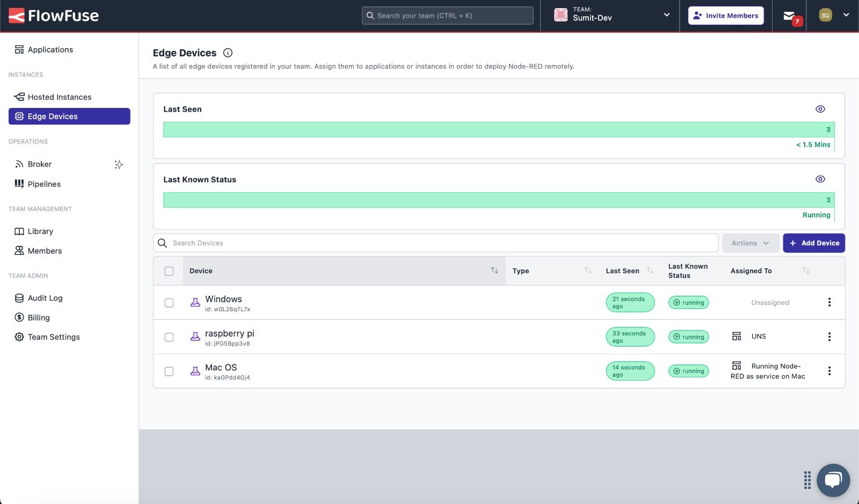Click the Add Device button
This screenshot has height=504, width=859.
tap(814, 243)
